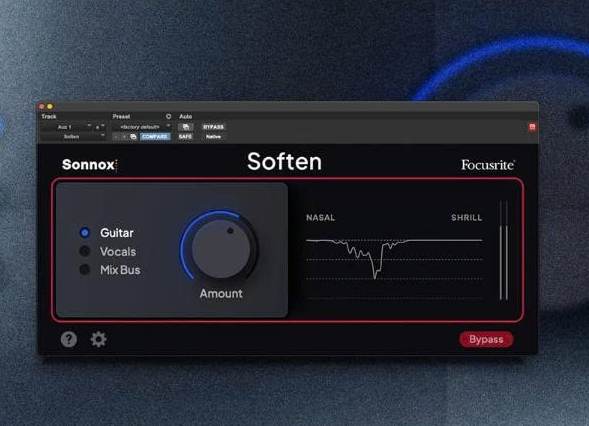Click the Preset header label
The image size is (589, 426).
121,116
